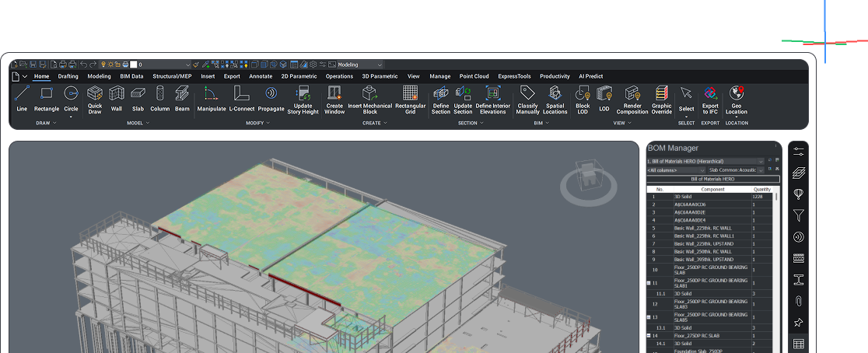Screen dimensions: 868x353
Task: Open the layers panel icon in sidebar
Action: [798, 173]
